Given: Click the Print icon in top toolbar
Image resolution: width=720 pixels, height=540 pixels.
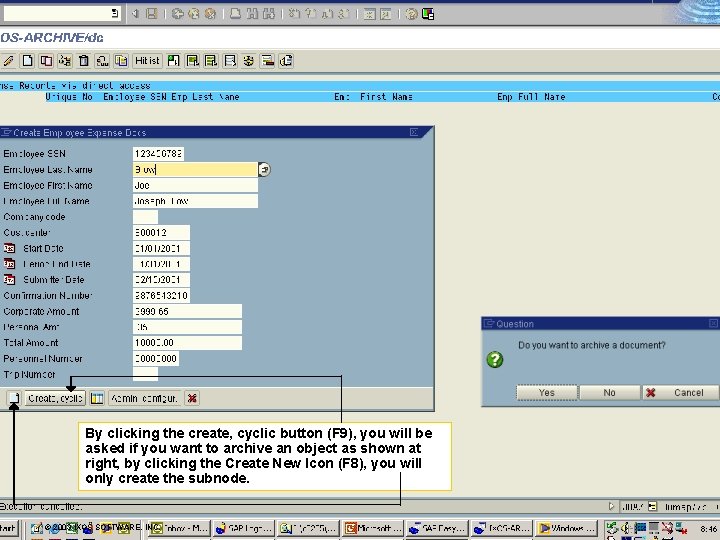Looking at the screenshot, I should [235, 14].
